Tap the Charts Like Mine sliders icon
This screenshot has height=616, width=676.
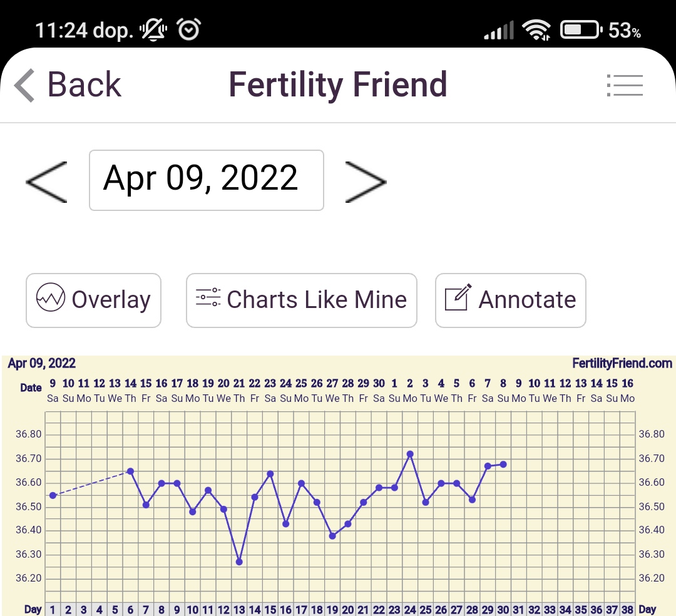[208, 297]
